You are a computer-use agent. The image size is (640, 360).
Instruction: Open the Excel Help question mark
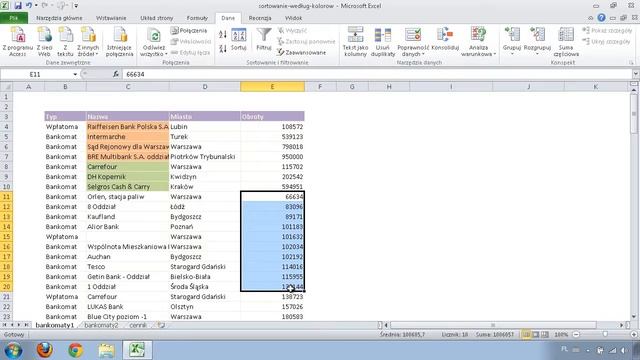tap(601, 18)
